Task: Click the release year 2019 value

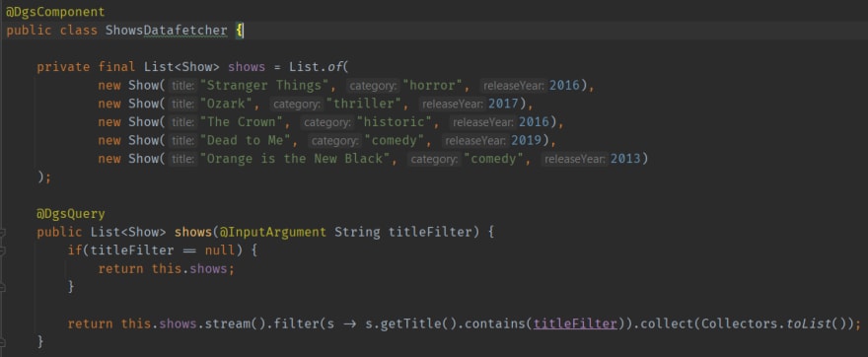Action: 526,140
